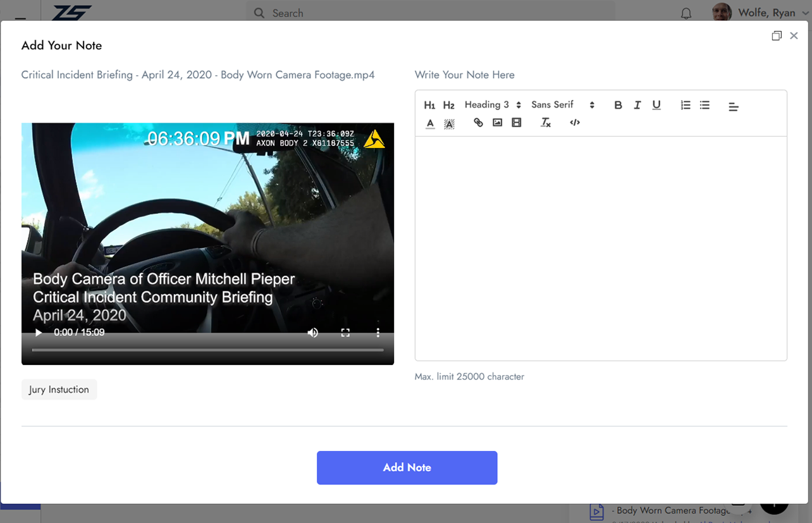Click the Add Note button
Image resolution: width=812 pixels, height=523 pixels.
coord(407,467)
